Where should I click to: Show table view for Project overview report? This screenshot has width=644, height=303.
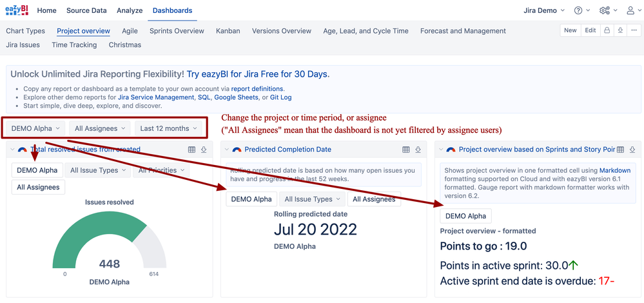coord(621,150)
